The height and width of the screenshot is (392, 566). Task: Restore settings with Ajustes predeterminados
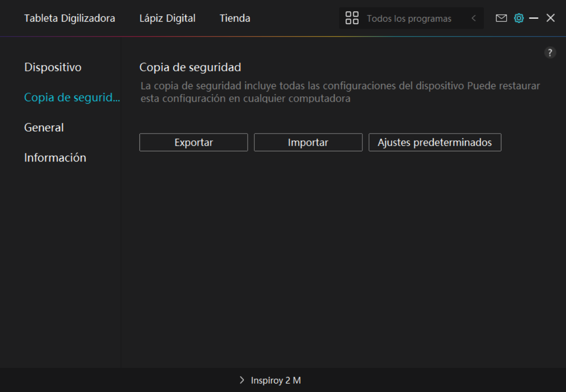(x=435, y=143)
